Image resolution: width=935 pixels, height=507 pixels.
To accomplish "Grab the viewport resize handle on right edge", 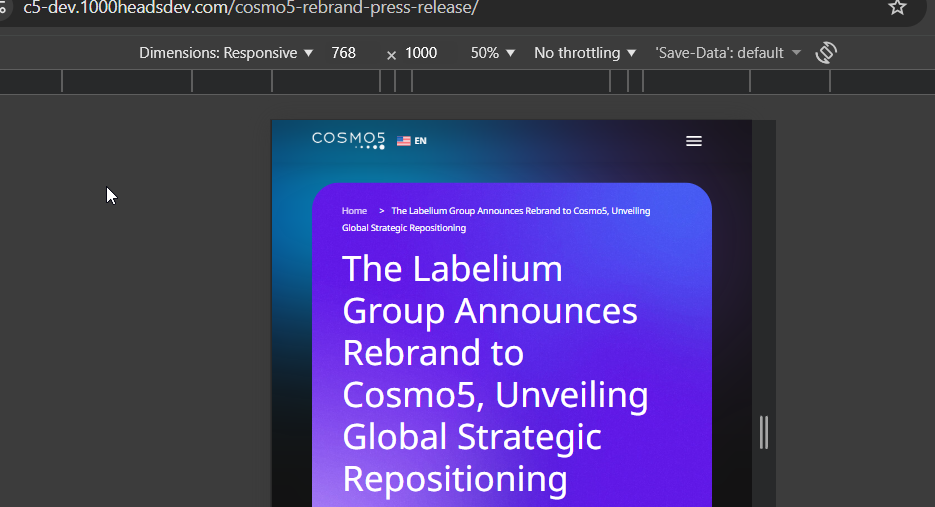I will pyautogui.click(x=764, y=432).
